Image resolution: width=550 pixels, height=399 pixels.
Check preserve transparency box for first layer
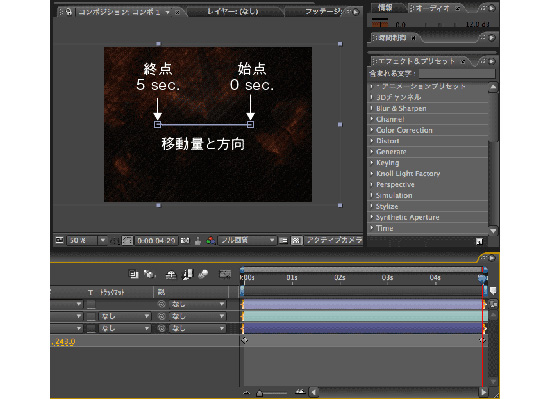pyautogui.click(x=91, y=304)
